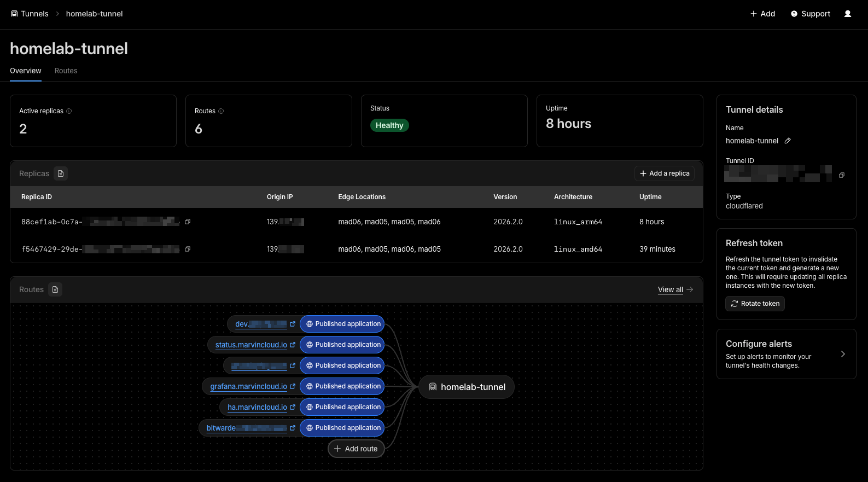Click the Edge Locations column header
This screenshot has height=482, width=868.
(362, 197)
